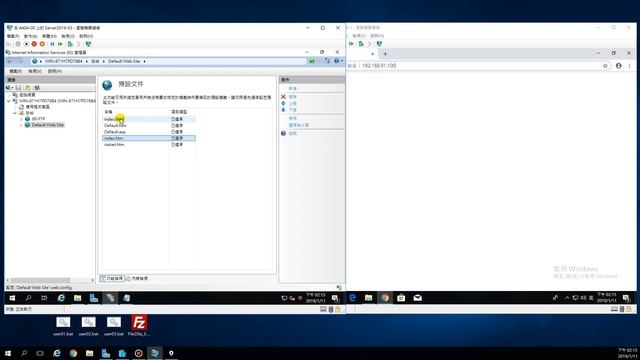Screen dimensions: 640x360
Task: Select Application Pools tree node
Action: [37, 107]
